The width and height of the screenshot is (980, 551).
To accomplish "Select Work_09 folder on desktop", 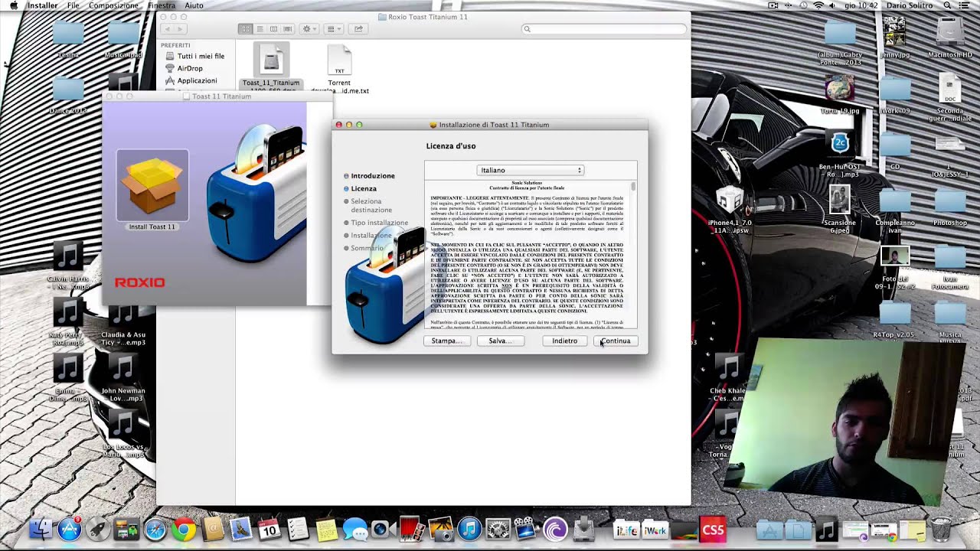I will (895, 94).
